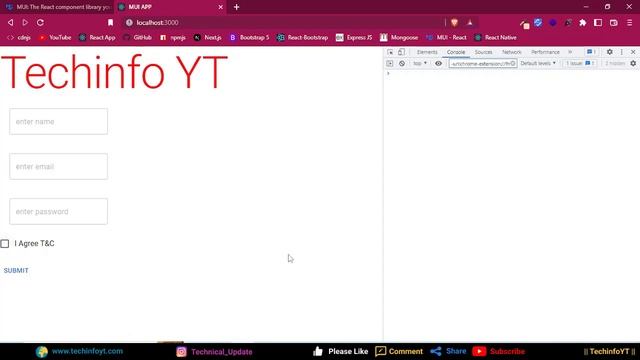Open the YouTube bookmark
The image size is (640, 360).
click(x=55, y=38)
